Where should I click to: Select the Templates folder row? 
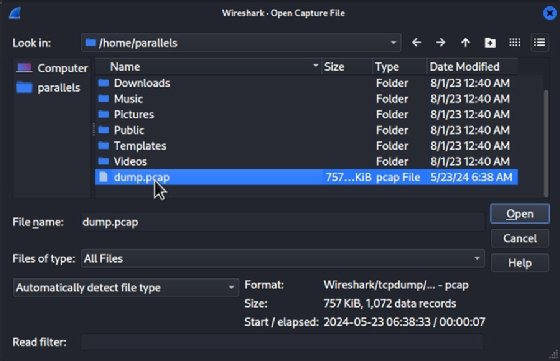tap(306, 146)
